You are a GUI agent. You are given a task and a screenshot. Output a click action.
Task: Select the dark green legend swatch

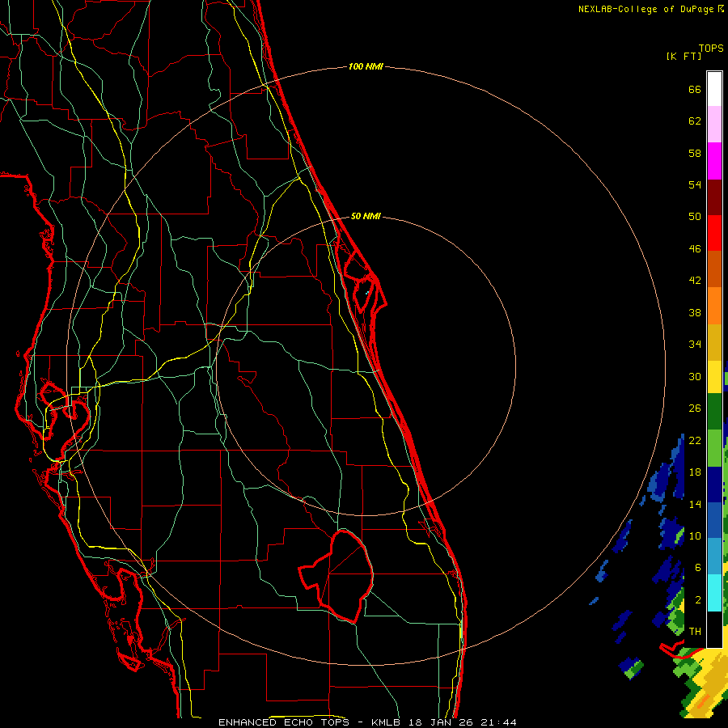pyautogui.click(x=714, y=412)
